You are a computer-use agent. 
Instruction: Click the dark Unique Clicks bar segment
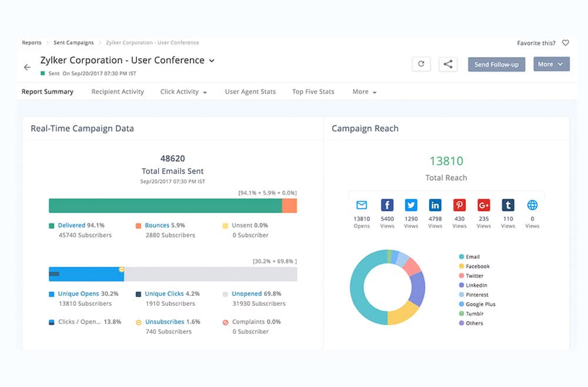54,274
